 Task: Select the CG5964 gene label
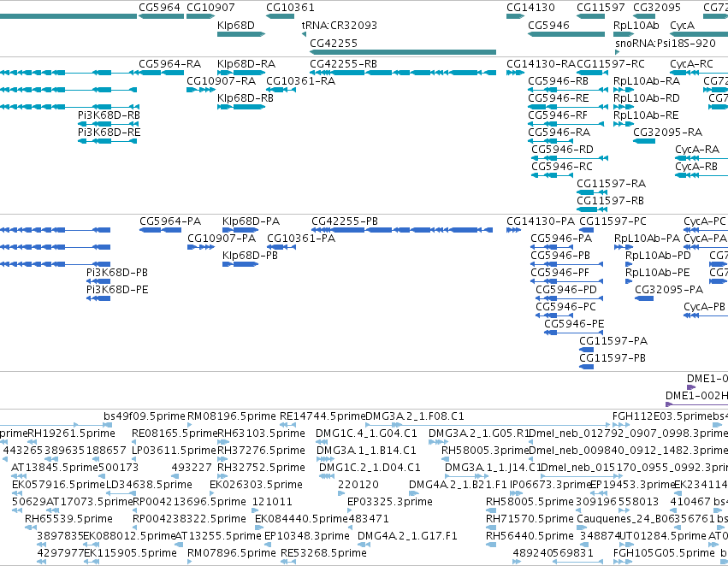[x=159, y=8]
